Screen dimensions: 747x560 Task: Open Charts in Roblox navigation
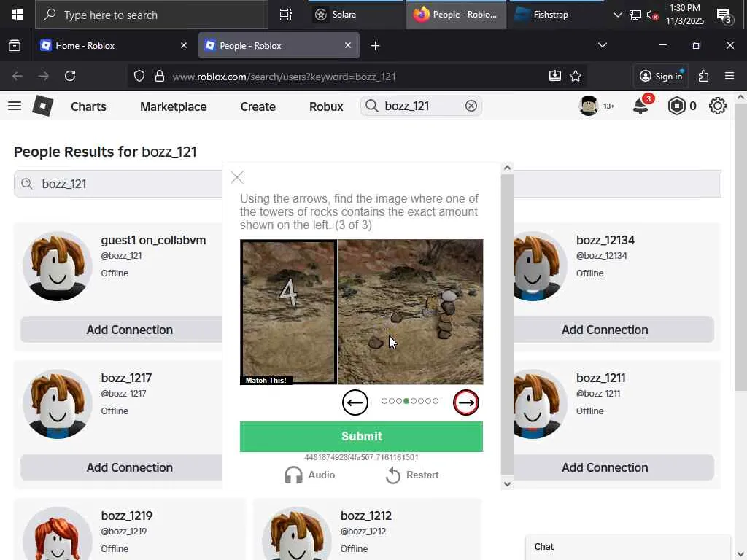click(88, 106)
